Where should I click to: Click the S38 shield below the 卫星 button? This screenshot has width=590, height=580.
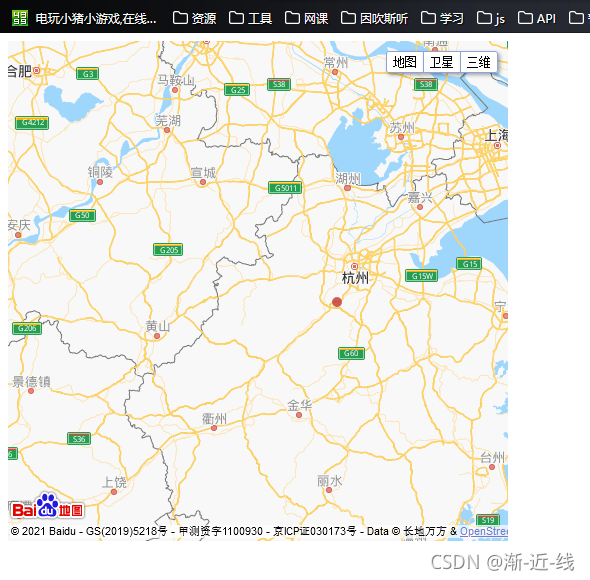point(426,84)
